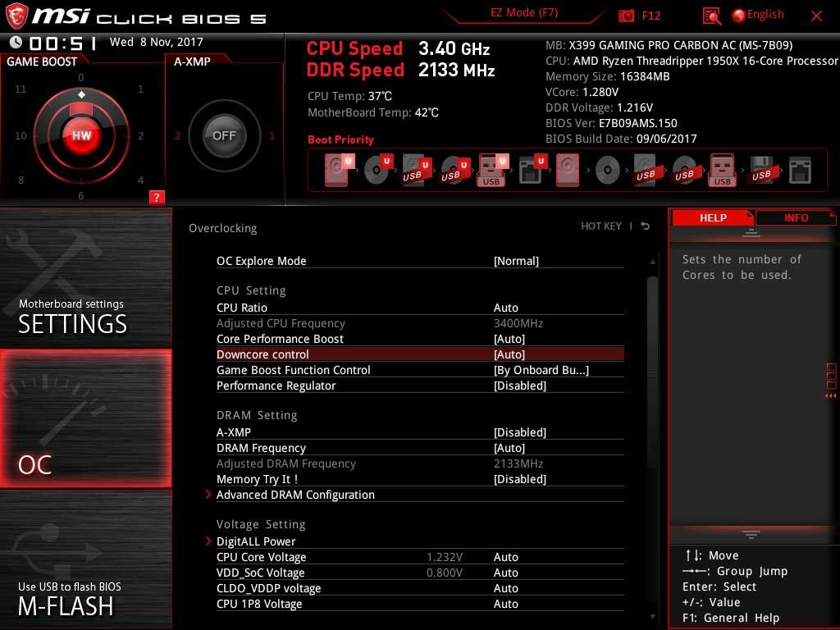The image size is (840, 630).
Task: Select A-XMP profile 2
Action: pos(177,135)
